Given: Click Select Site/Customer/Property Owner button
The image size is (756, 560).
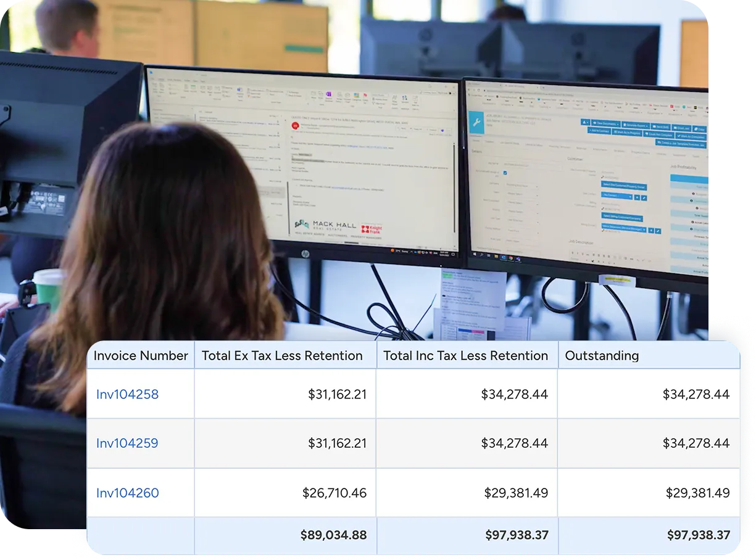Looking at the screenshot, I should click(624, 186).
